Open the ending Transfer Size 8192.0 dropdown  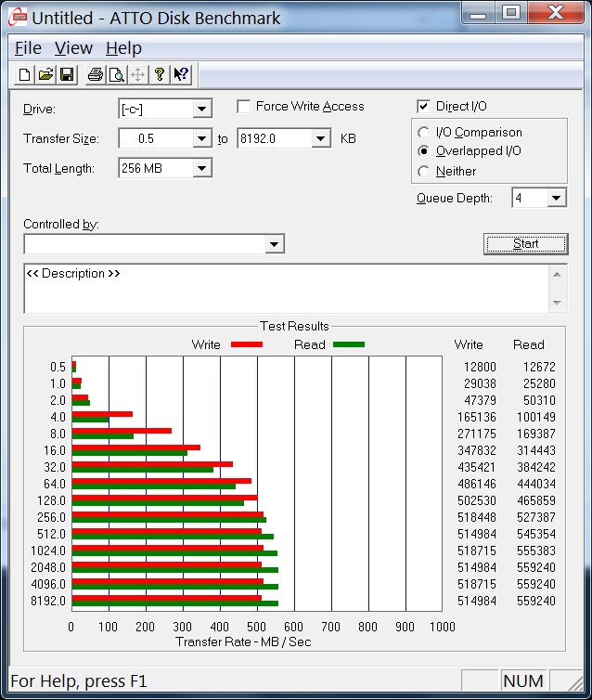(320, 139)
